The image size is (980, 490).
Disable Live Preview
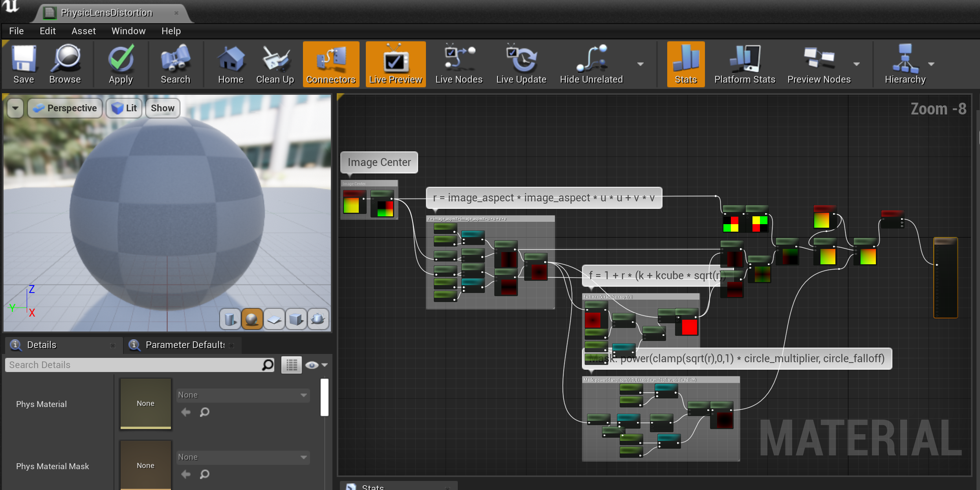click(395, 64)
